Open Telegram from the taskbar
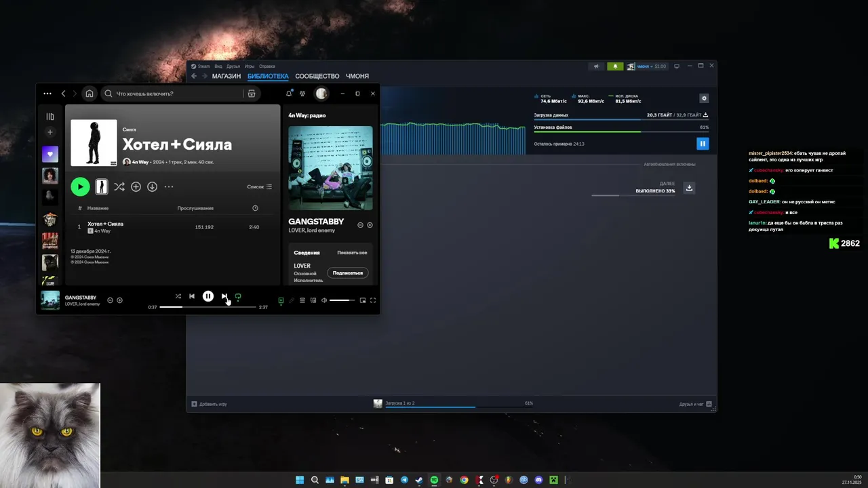Screen dimensions: 868x488 [404, 480]
